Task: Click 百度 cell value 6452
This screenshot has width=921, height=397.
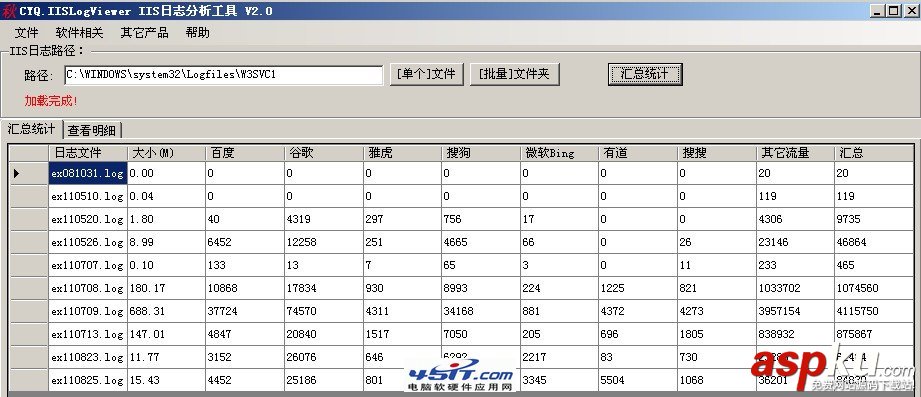Action: pyautogui.click(x=245, y=242)
